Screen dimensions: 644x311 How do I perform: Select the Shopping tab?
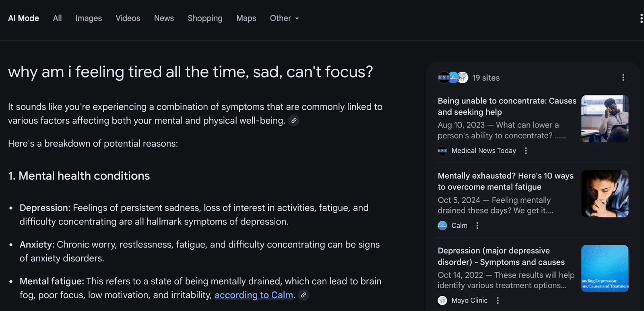(205, 19)
